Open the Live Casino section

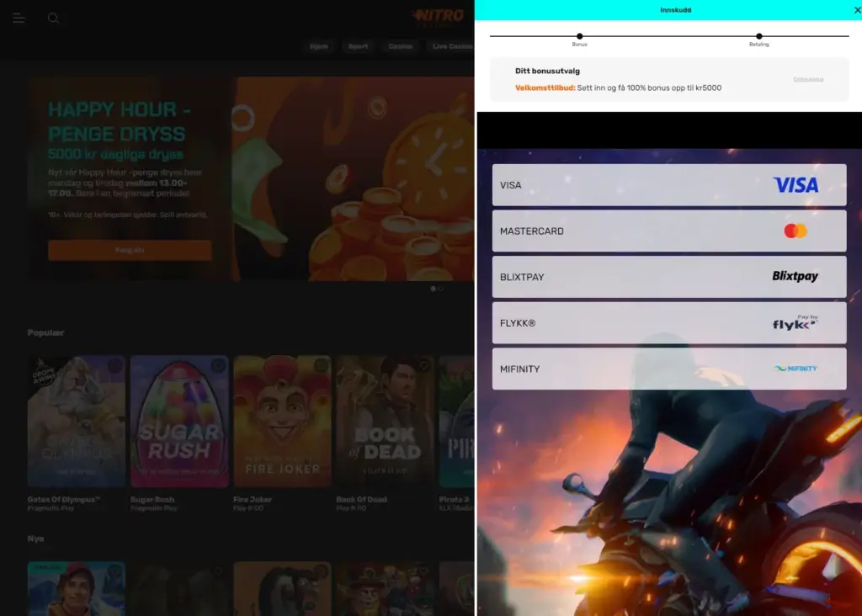coord(450,46)
